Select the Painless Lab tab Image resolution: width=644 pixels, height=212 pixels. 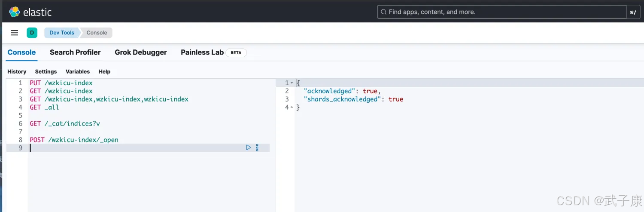202,52
